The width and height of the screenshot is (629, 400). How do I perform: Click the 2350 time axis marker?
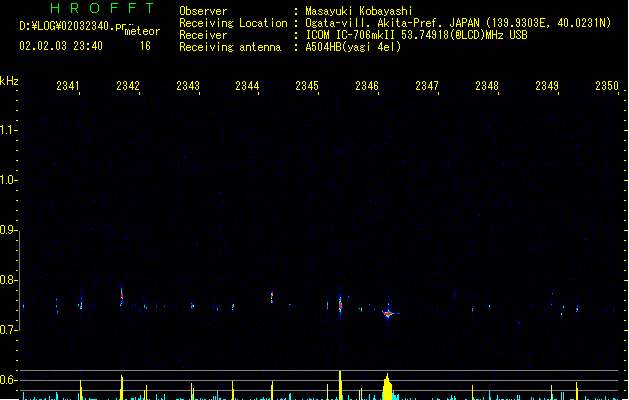607,85
